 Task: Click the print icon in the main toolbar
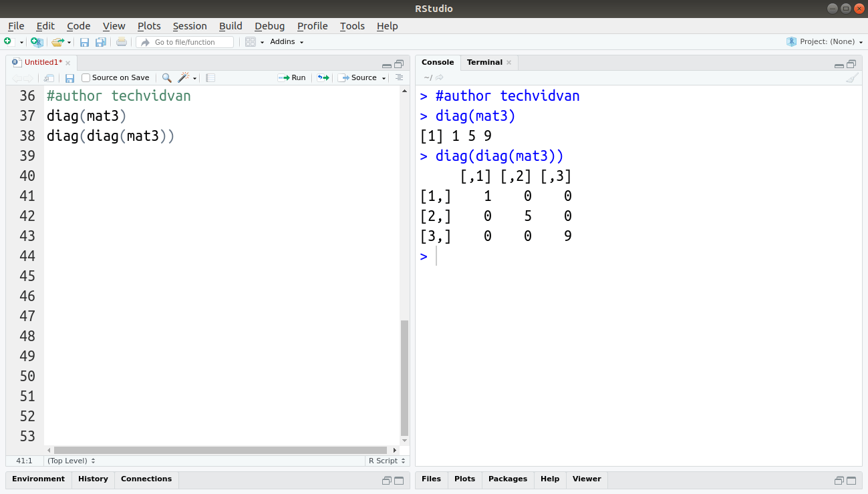[120, 41]
